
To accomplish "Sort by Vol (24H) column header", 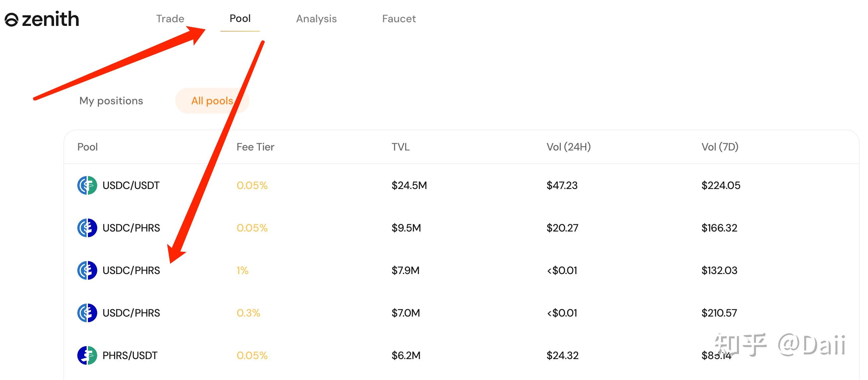I will point(569,147).
